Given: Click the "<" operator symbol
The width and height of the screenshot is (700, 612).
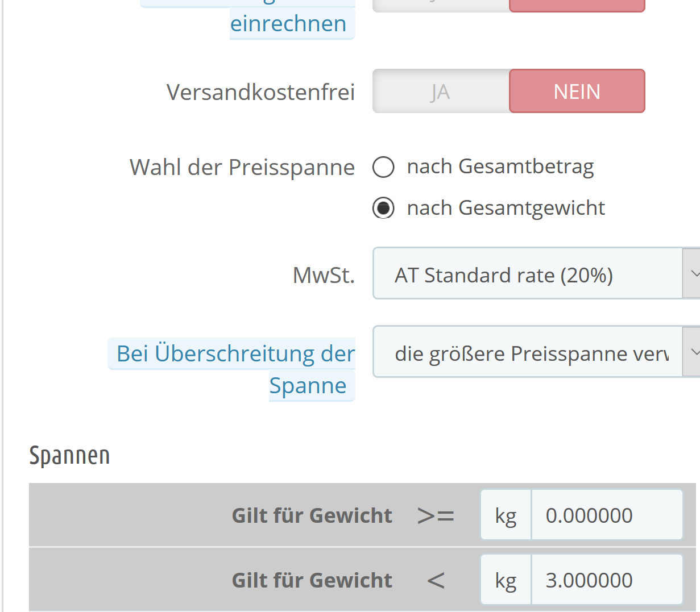Looking at the screenshot, I should pos(436,581).
